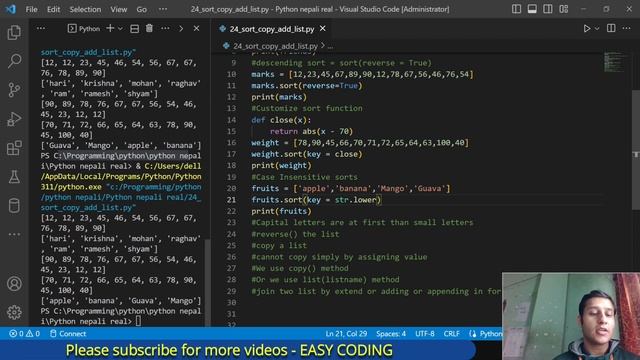
Task: Close the terminal panel
Action: [x=196, y=29]
